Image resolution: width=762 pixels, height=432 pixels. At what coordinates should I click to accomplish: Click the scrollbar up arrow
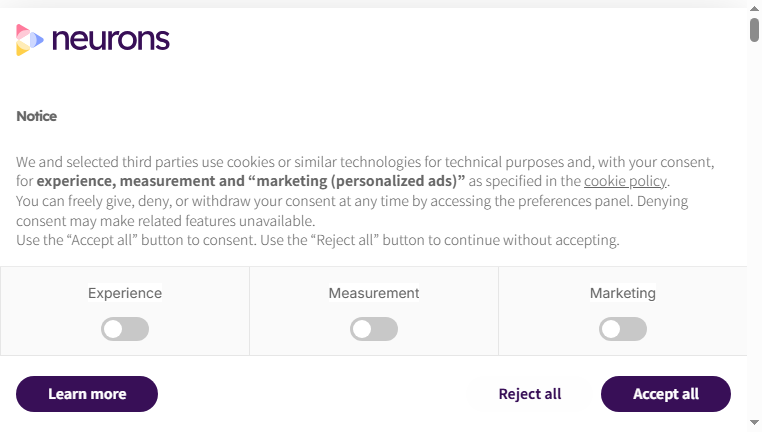point(754,9)
